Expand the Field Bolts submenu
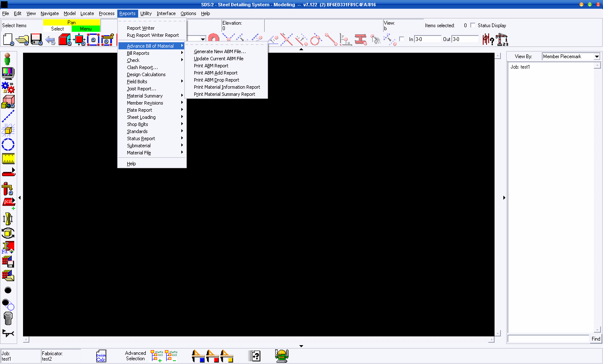 [155, 82]
